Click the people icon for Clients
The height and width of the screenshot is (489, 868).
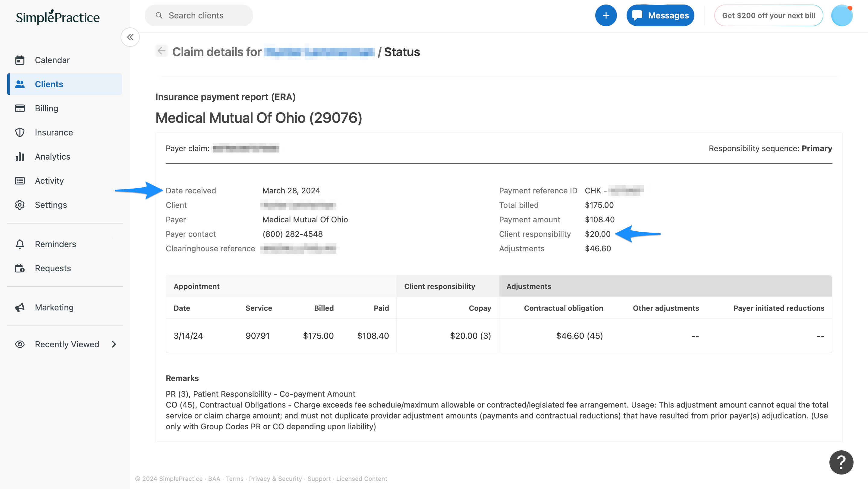(x=20, y=84)
